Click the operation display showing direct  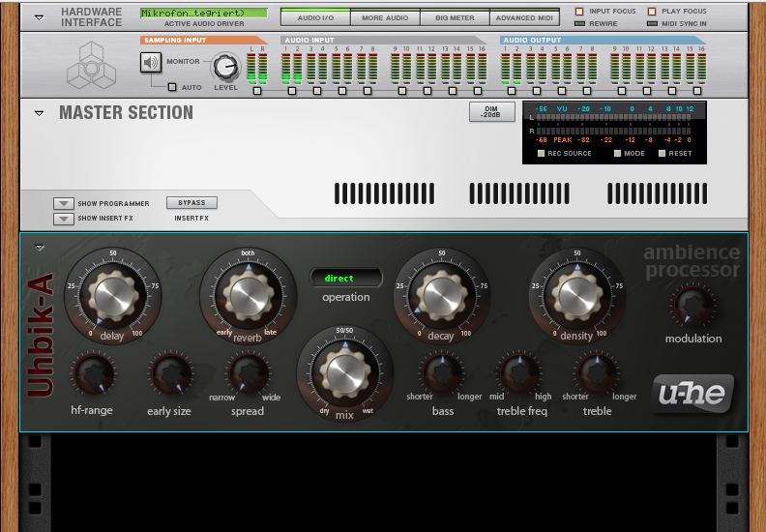click(x=345, y=279)
